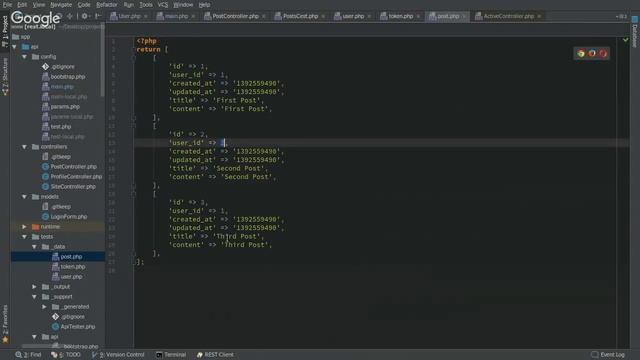The image size is (640, 360).
Task: Open the Structure tool window tab
Action: 5,76
